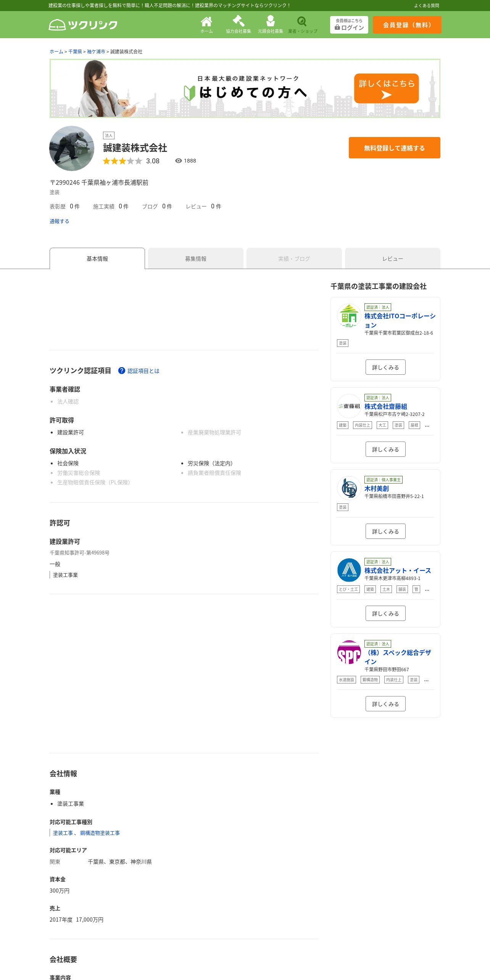
Task: Click the address 千葉県袖ヶ浦市長浦駅前
Action: point(115,182)
